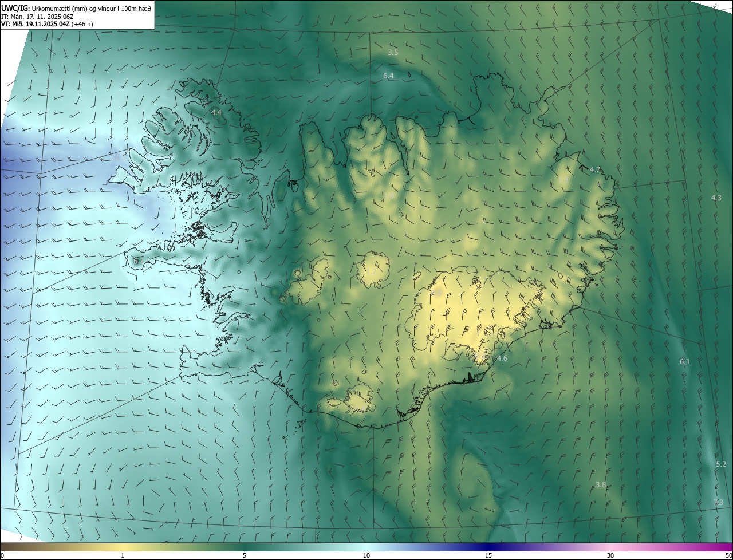Click the 50 tick on the colour scale
Screen dimensions: 733x560
pyautogui.click(x=728, y=555)
